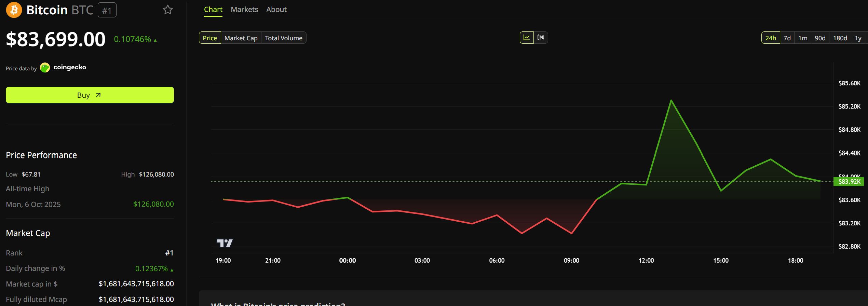This screenshot has height=306, width=868.
Task: Set chart range to 1y
Action: (858, 38)
